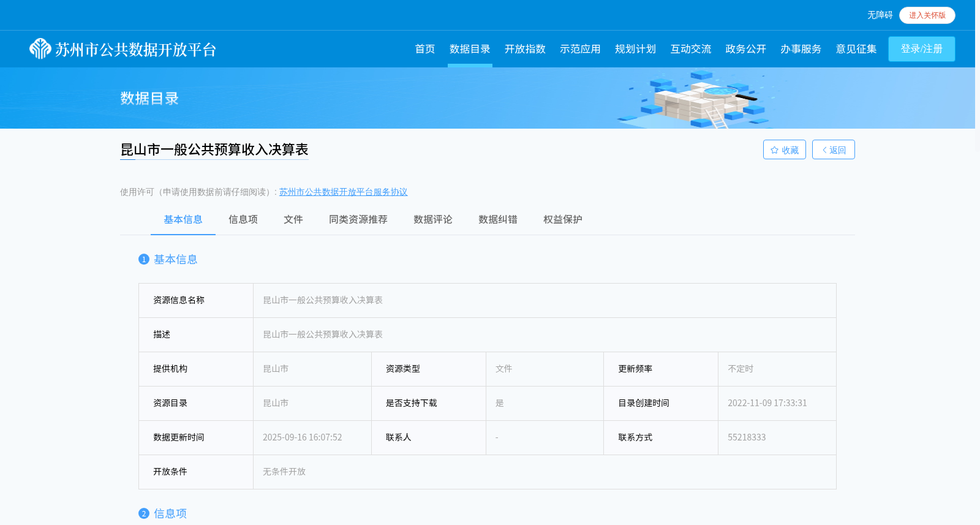The height and width of the screenshot is (525, 980).
Task: Click the 提供机构 label cell
Action: tap(196, 369)
